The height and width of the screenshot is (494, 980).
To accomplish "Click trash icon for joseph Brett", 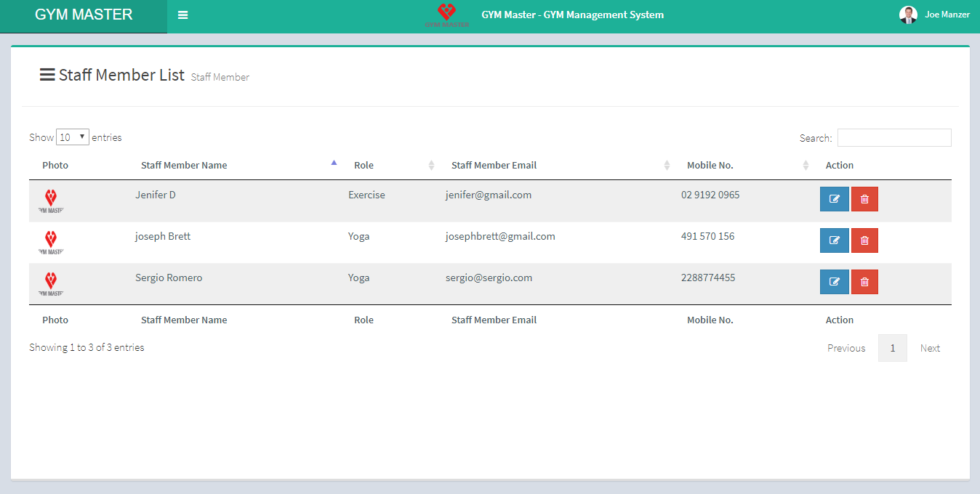I will coord(864,240).
